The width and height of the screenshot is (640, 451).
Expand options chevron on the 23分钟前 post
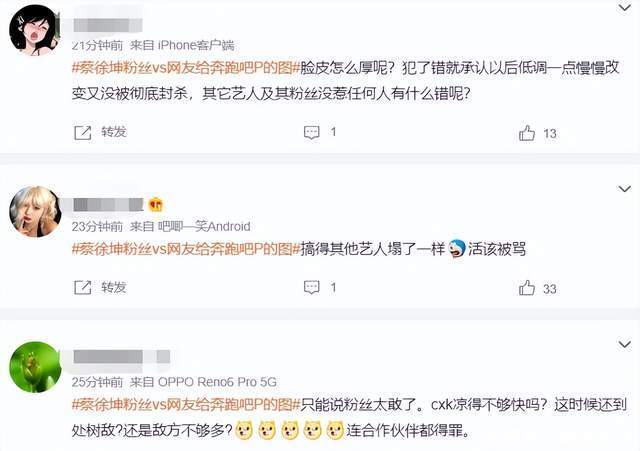pos(624,189)
